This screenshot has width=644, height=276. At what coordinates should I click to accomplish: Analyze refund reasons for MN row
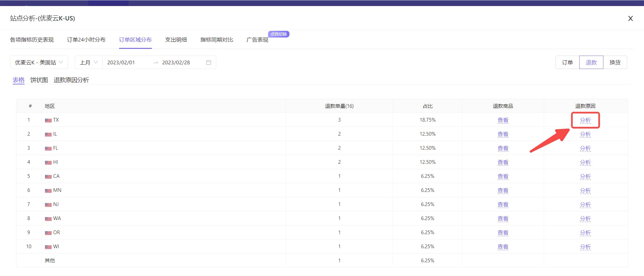point(585,190)
